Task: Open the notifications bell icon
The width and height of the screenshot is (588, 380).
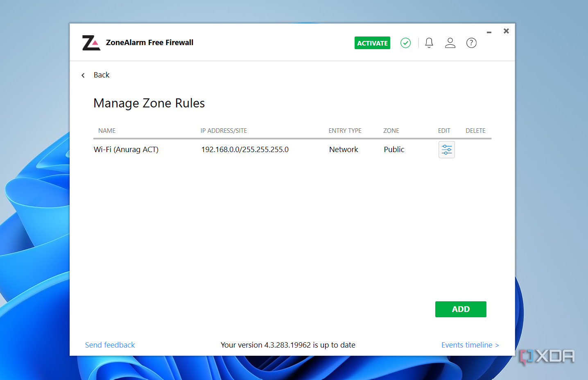Action: pos(429,43)
